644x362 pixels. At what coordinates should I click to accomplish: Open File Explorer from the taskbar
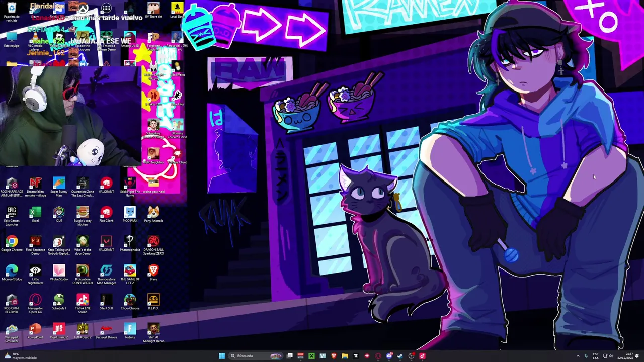pyautogui.click(x=345, y=356)
